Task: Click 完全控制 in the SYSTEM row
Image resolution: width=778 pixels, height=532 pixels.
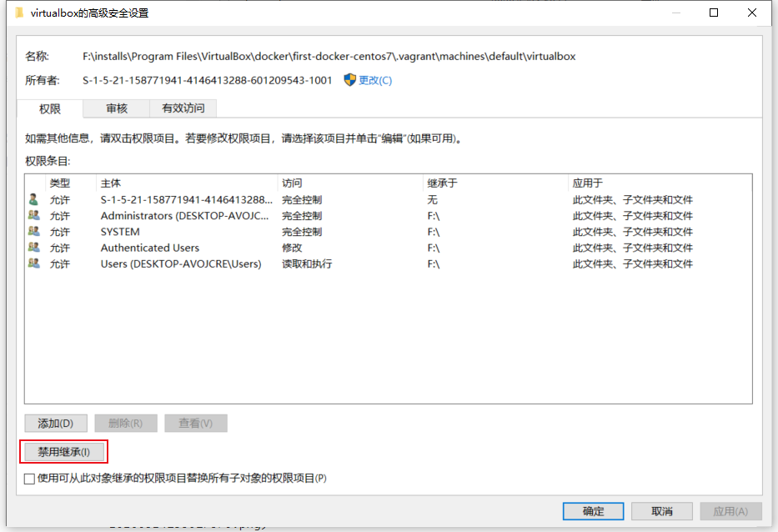Action: tap(302, 232)
